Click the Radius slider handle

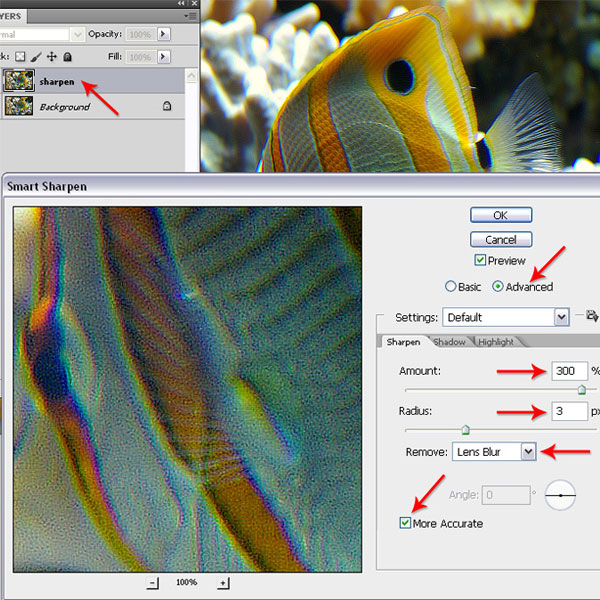tap(465, 430)
